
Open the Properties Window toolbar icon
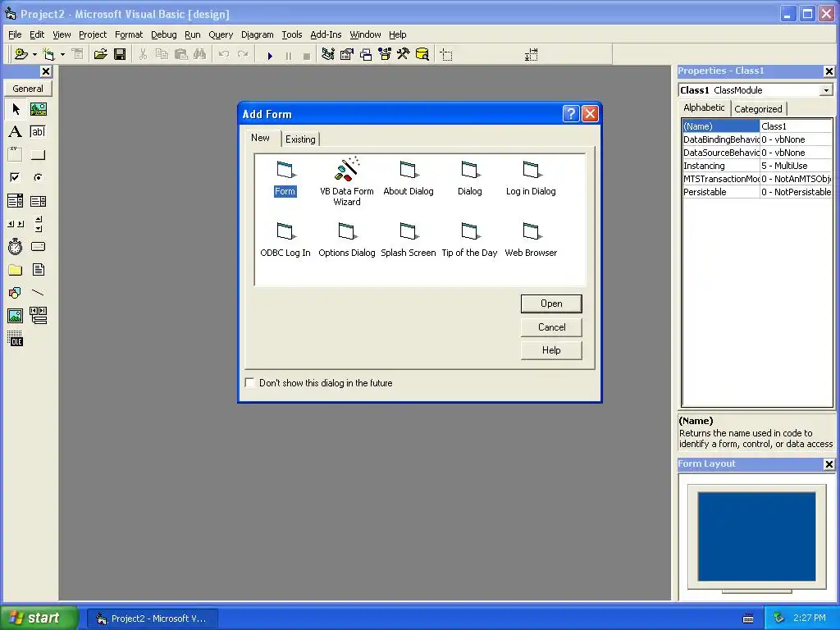click(x=347, y=54)
